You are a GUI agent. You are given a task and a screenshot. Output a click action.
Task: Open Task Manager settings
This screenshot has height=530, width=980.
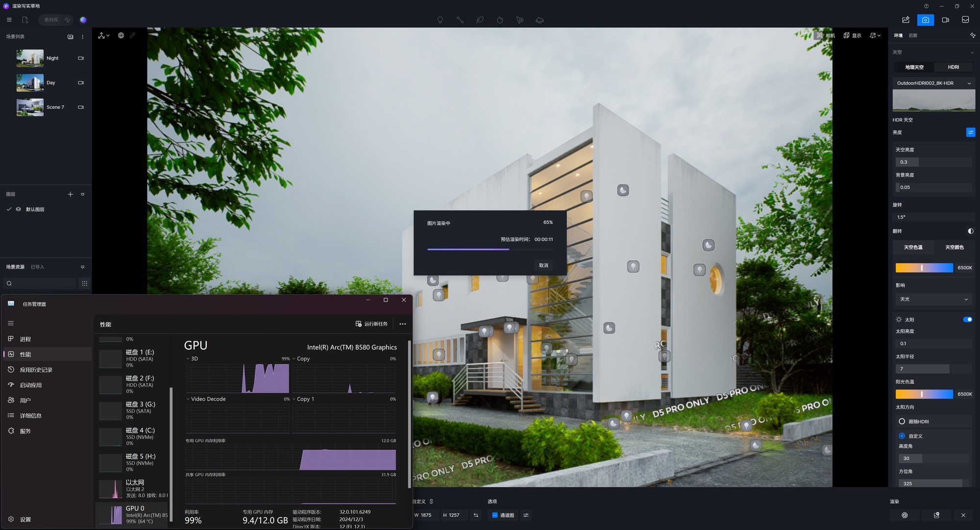tap(47, 519)
